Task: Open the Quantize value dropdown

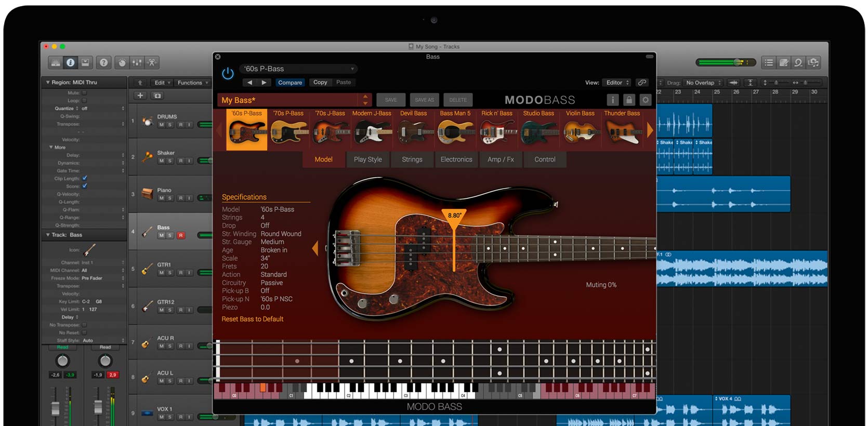Action: (103, 109)
